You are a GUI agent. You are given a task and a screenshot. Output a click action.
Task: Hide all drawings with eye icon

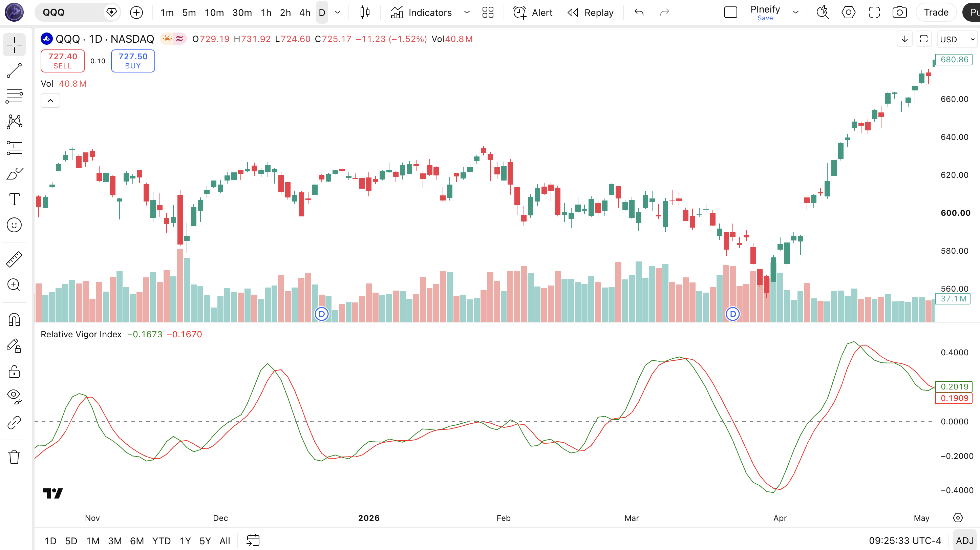(14, 397)
